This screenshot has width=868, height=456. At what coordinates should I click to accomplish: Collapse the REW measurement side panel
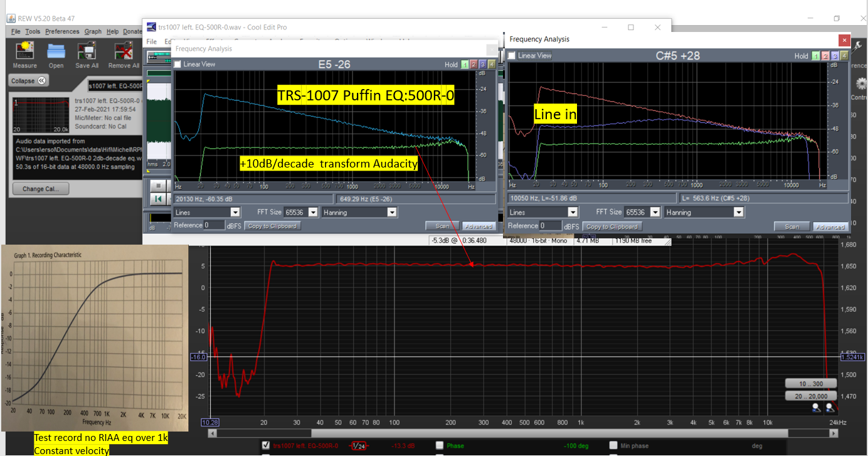29,81
